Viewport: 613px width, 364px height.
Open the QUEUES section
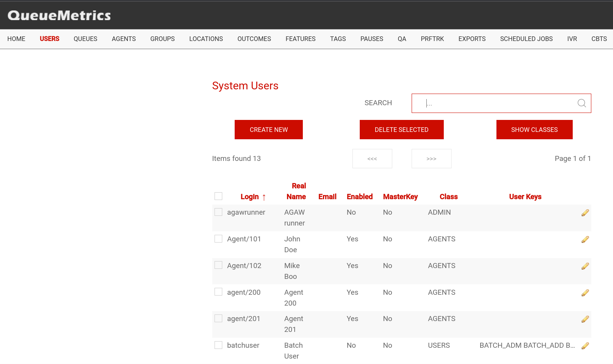coord(86,39)
